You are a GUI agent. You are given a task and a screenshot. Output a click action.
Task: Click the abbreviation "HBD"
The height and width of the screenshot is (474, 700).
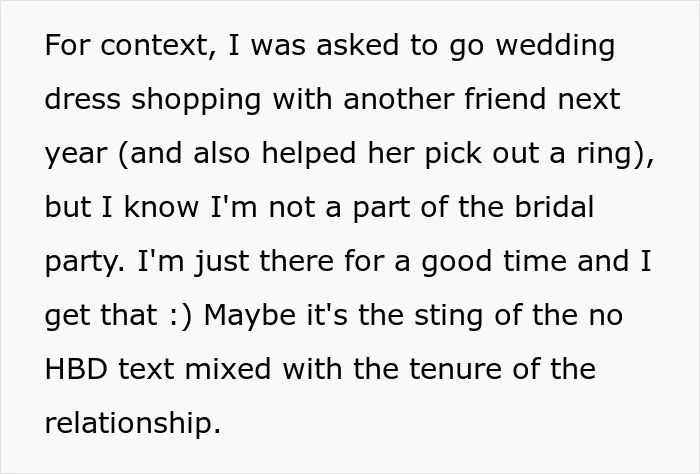point(76,369)
